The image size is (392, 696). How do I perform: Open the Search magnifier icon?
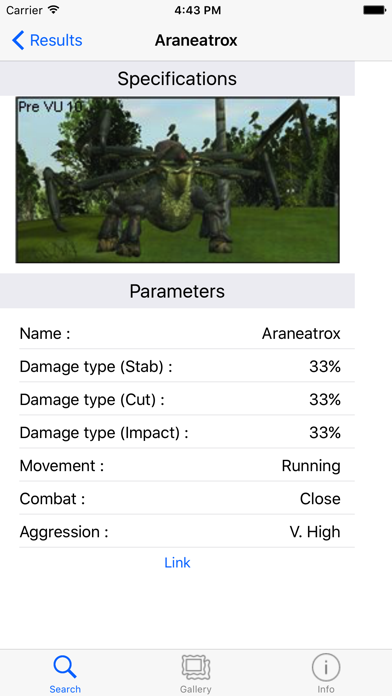tap(65, 667)
